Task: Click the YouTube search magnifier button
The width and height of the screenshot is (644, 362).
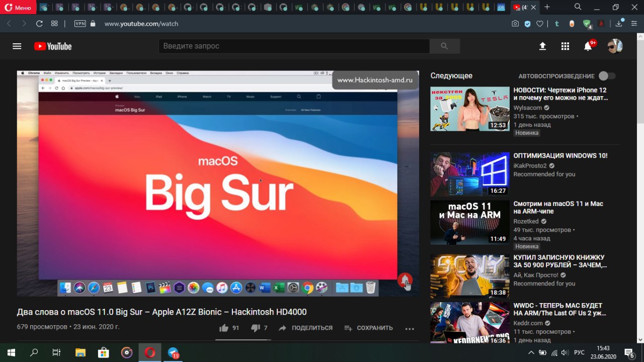Action: [444, 46]
